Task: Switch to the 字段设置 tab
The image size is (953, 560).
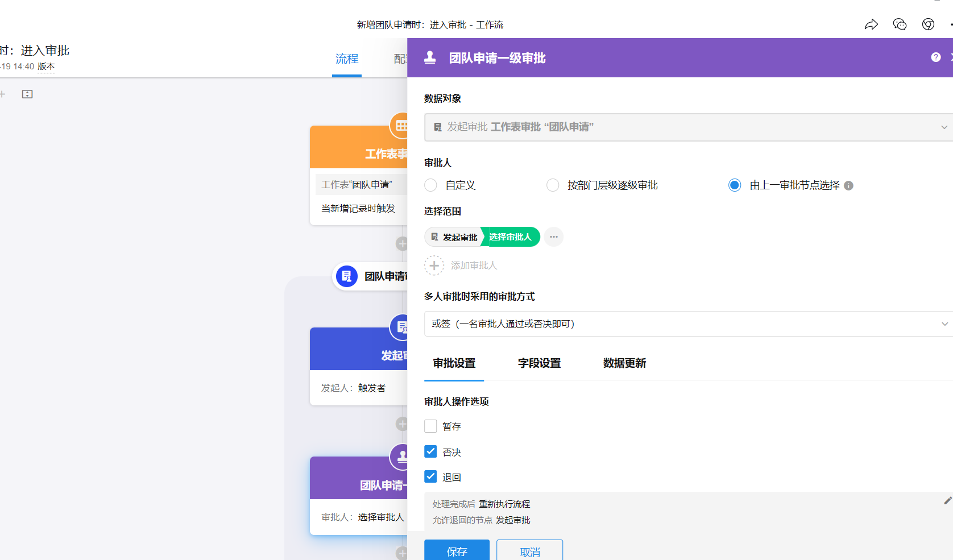Action: point(539,363)
